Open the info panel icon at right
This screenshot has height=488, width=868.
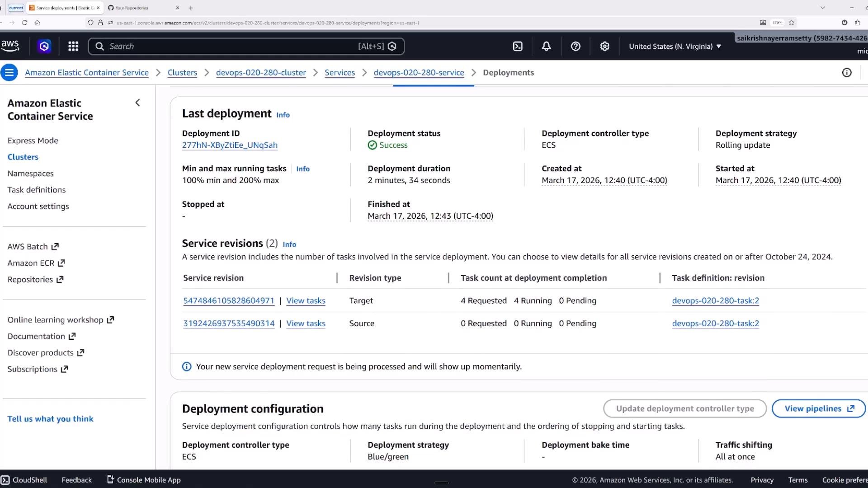(x=847, y=72)
